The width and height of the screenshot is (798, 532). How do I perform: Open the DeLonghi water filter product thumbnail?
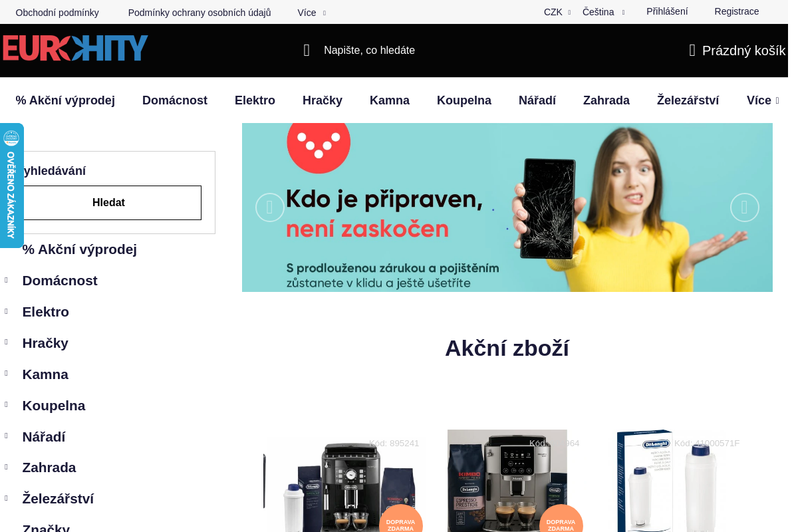[667, 481]
